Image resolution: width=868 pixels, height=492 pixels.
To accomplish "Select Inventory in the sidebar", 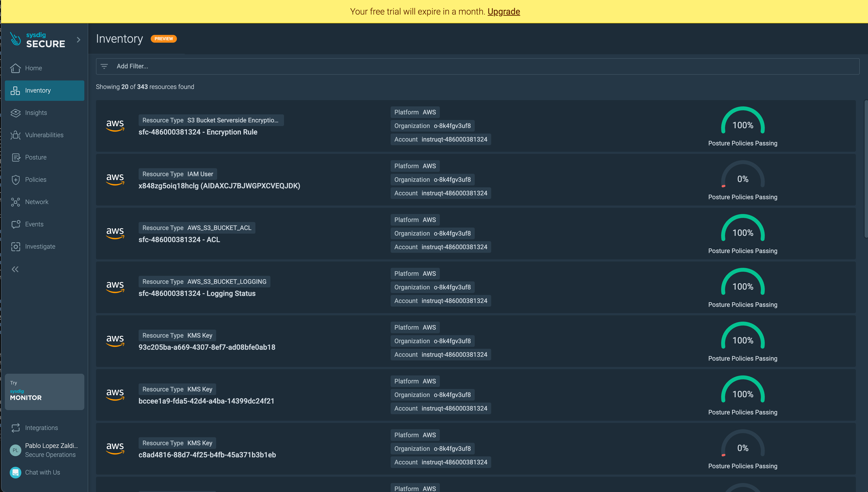I will point(45,91).
